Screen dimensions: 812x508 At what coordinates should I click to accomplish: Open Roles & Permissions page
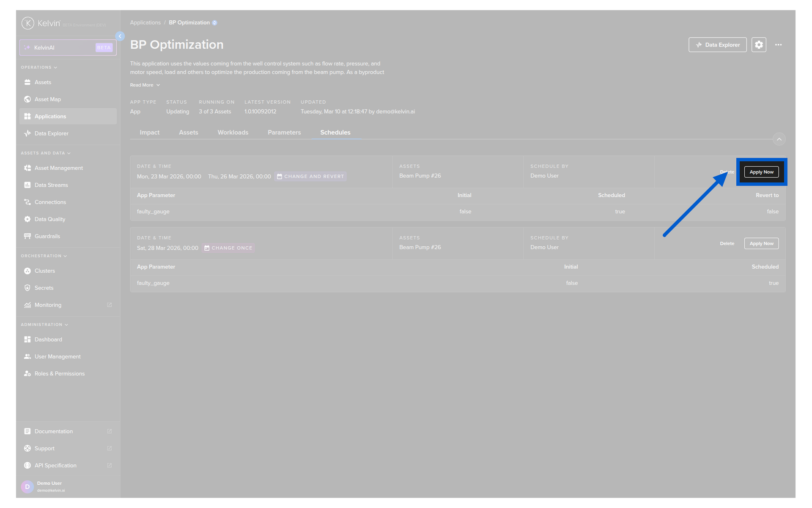tap(60, 374)
